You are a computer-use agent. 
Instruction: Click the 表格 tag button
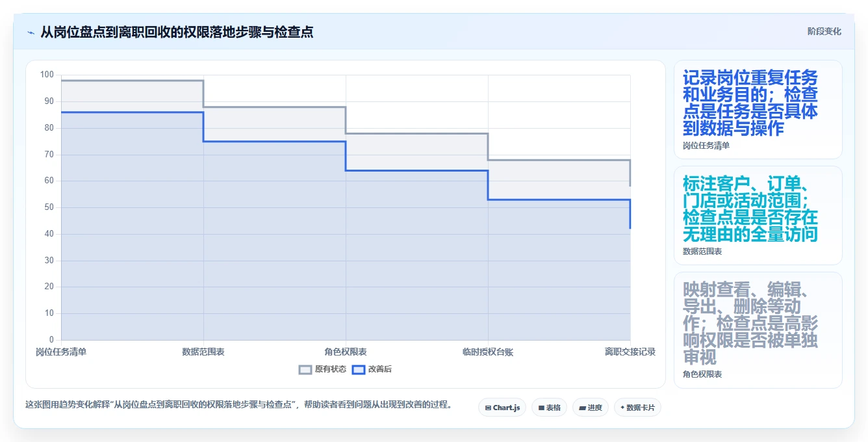point(549,408)
